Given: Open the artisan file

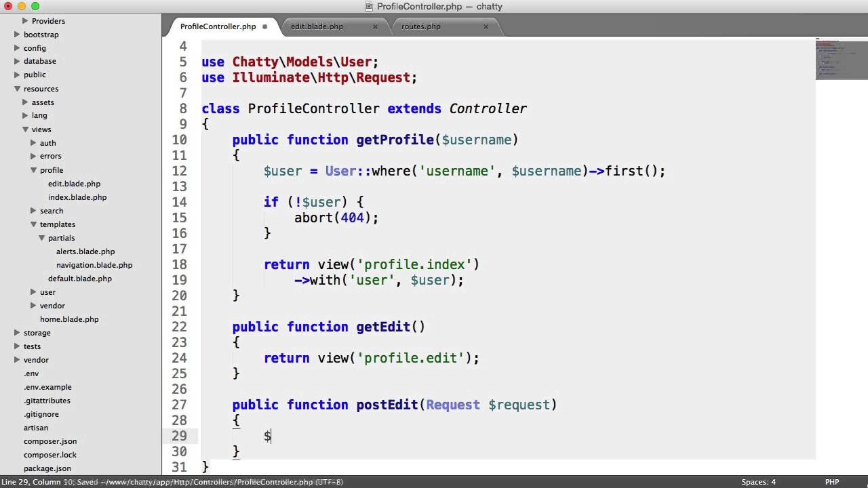Looking at the screenshot, I should tap(36, 428).
